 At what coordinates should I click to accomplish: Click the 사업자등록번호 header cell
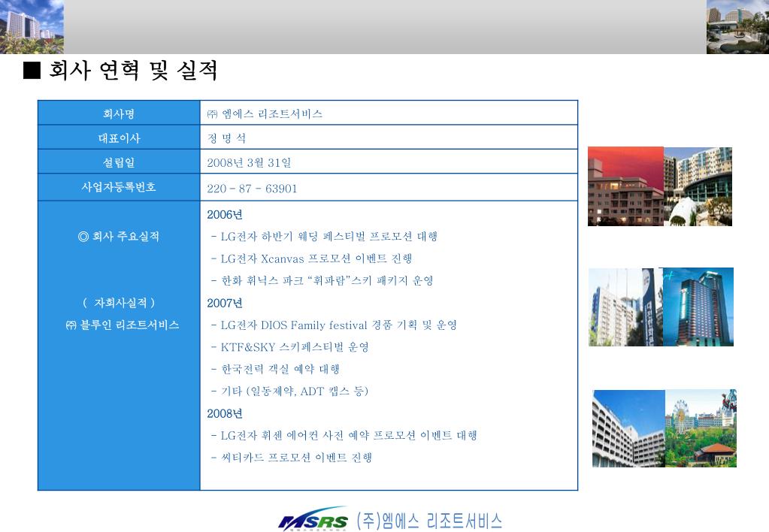click(120, 187)
